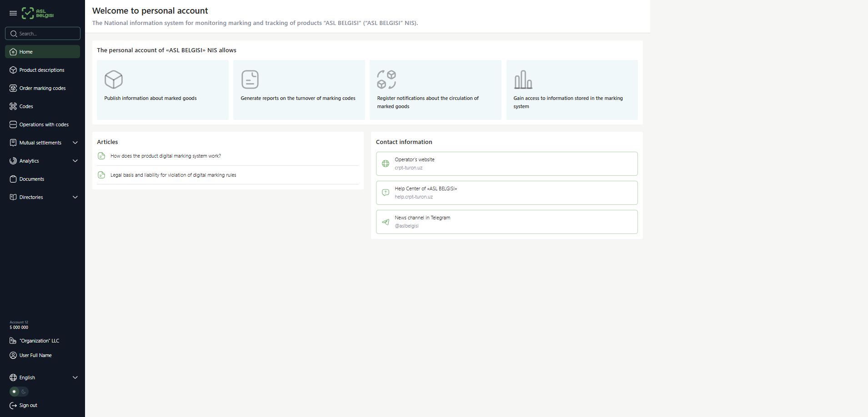This screenshot has height=417, width=868.
Task: Click the Register notifications circulation icon
Action: [386, 79]
